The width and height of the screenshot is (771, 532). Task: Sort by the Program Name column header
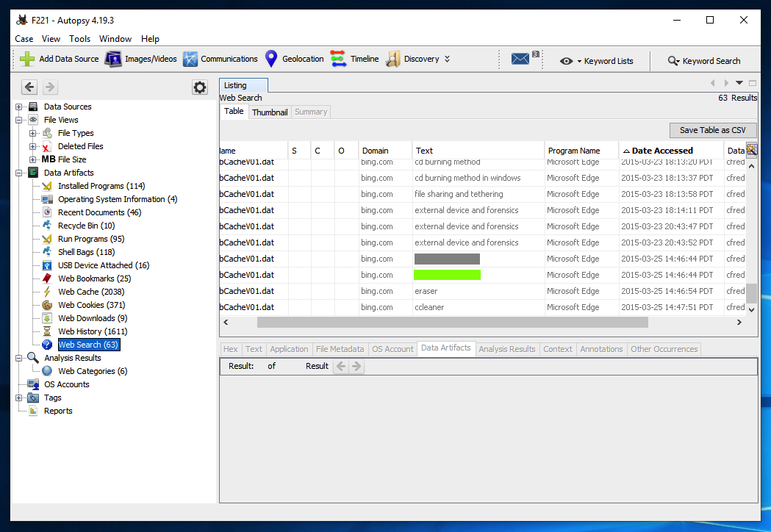coord(581,151)
